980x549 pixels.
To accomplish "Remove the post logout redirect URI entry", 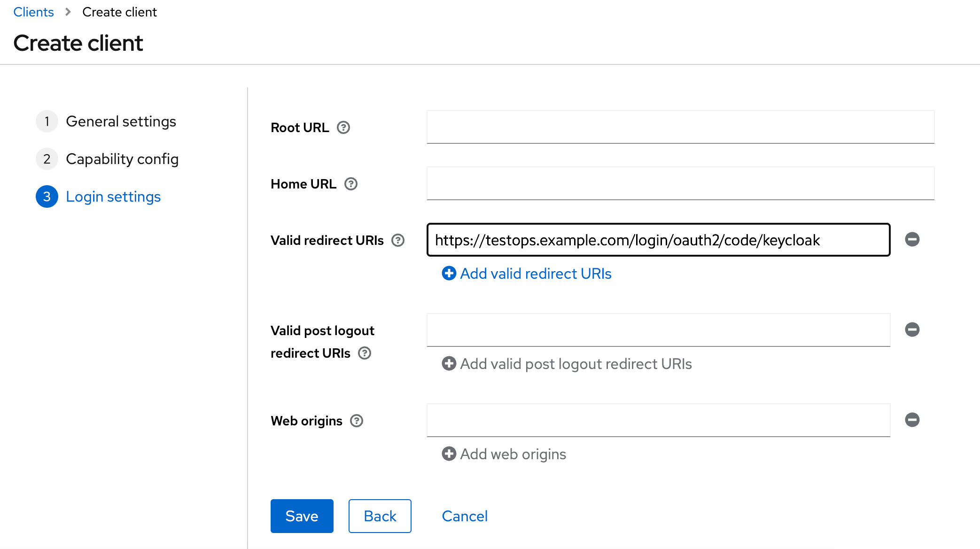I will pyautogui.click(x=912, y=329).
